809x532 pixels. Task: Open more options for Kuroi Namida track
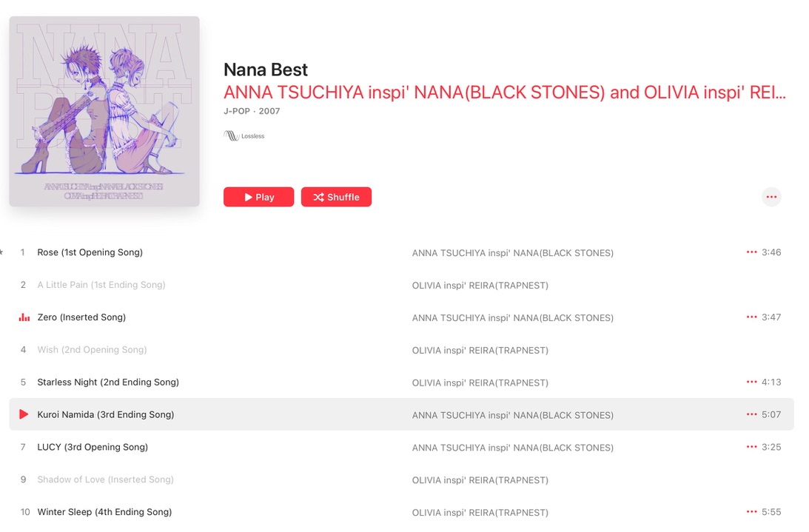click(751, 415)
